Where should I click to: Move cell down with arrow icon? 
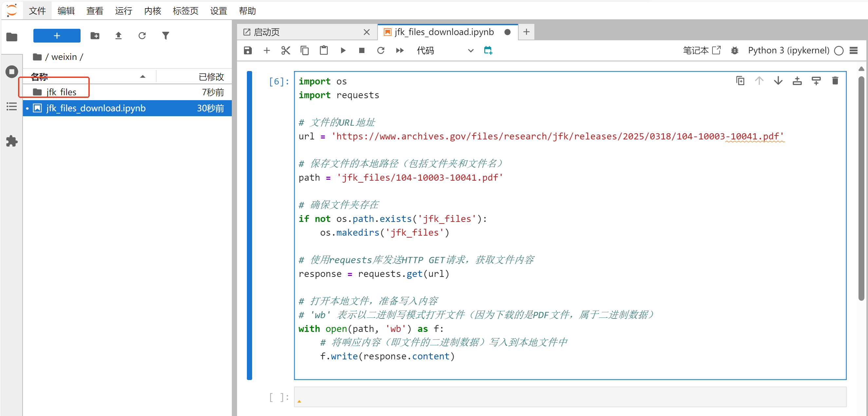[x=778, y=81]
